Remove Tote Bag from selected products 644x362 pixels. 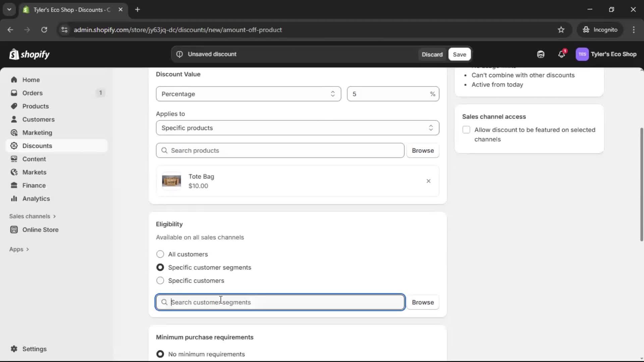pos(429,181)
